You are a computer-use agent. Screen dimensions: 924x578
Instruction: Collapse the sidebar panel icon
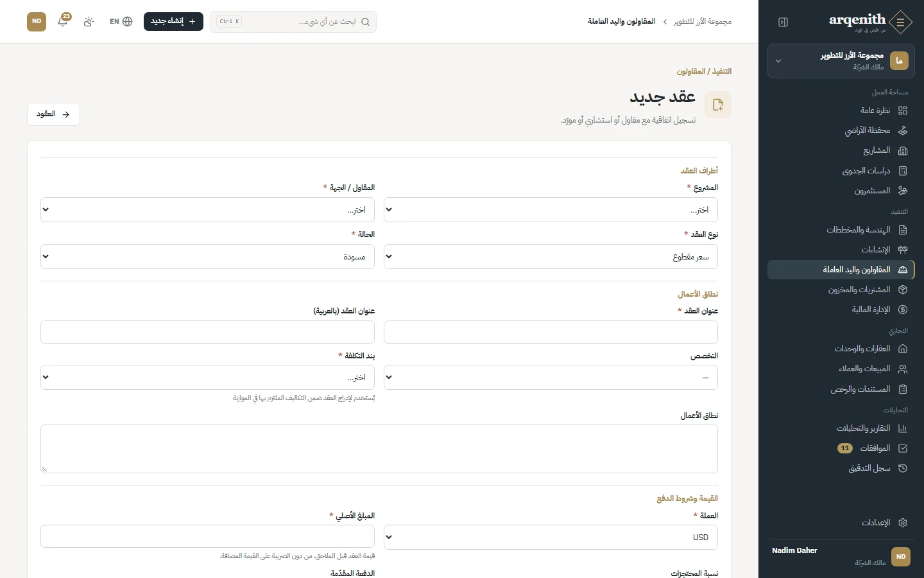[x=783, y=22]
